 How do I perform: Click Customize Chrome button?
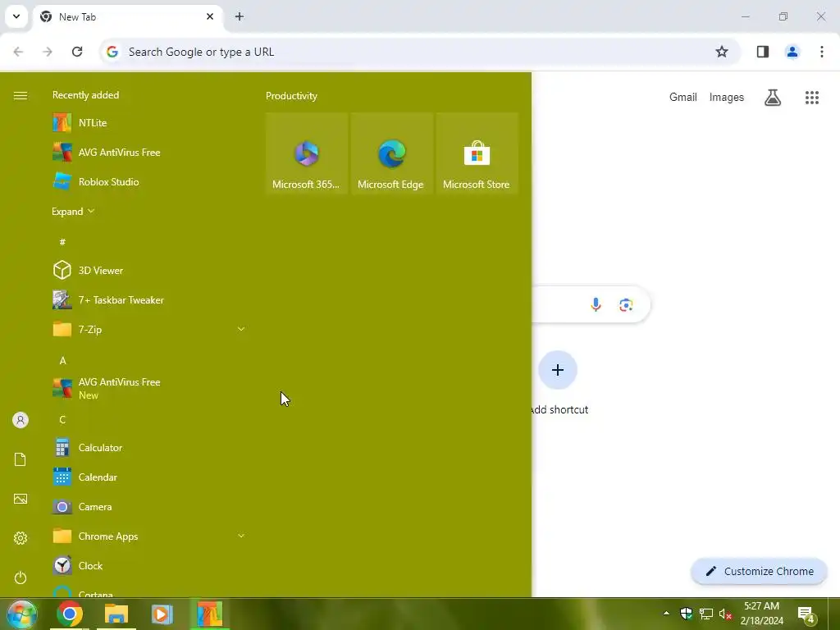pos(759,571)
